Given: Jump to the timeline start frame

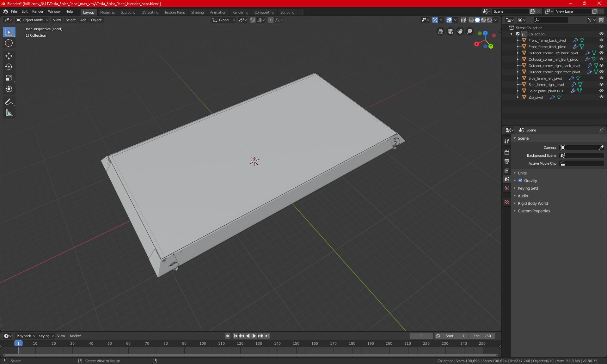Looking at the screenshot, I should (x=235, y=336).
